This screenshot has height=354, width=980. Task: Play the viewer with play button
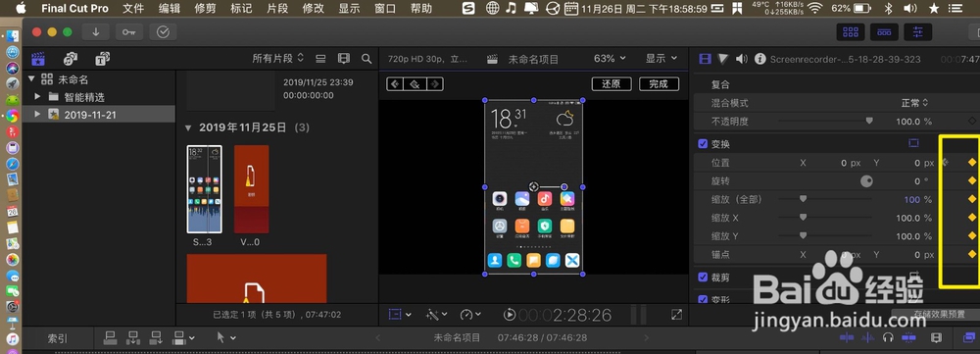(509, 315)
